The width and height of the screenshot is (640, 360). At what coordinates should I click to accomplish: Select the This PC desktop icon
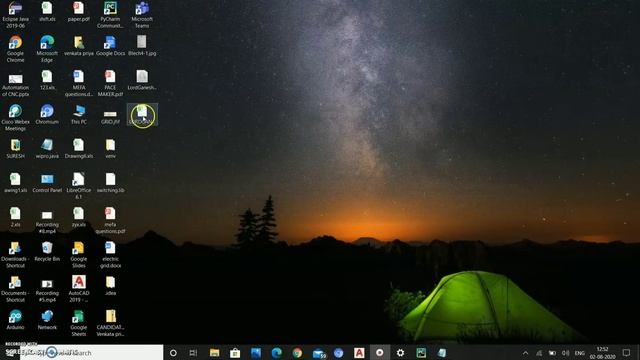(x=78, y=114)
